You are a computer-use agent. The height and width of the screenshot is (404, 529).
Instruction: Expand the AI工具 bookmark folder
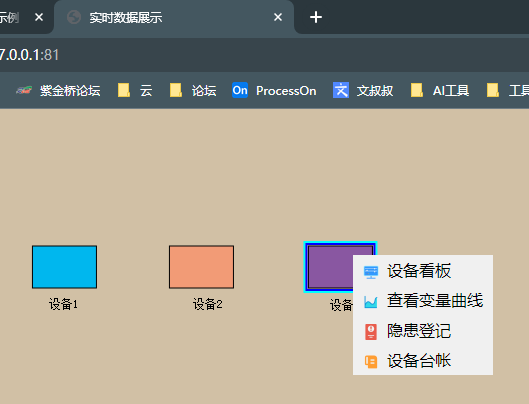coord(440,90)
